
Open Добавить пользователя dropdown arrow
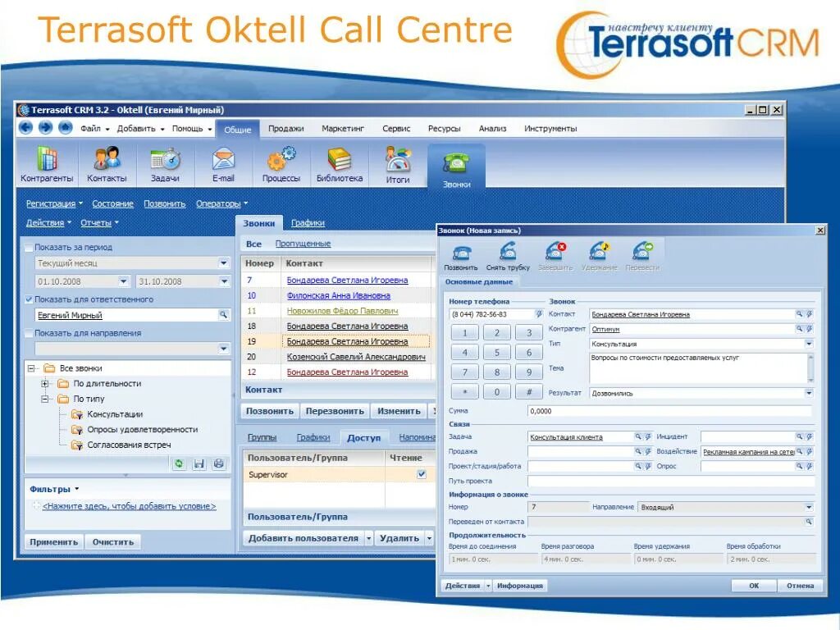pos(368,538)
